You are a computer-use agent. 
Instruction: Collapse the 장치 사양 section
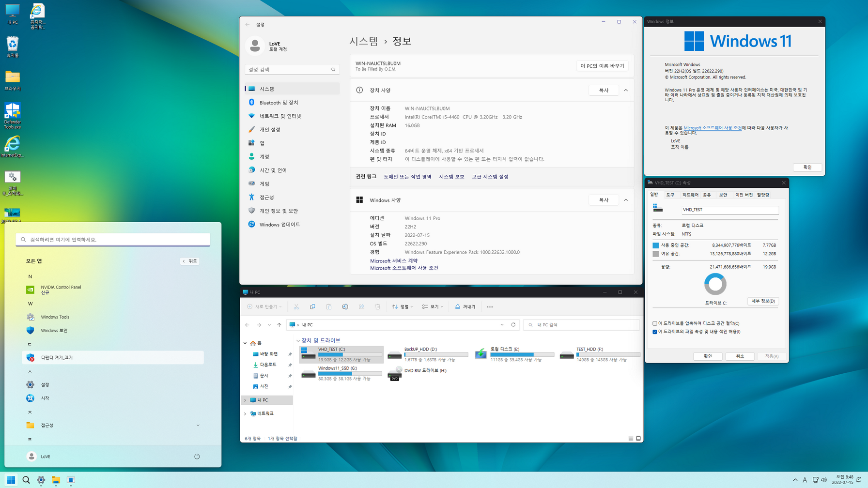(626, 90)
